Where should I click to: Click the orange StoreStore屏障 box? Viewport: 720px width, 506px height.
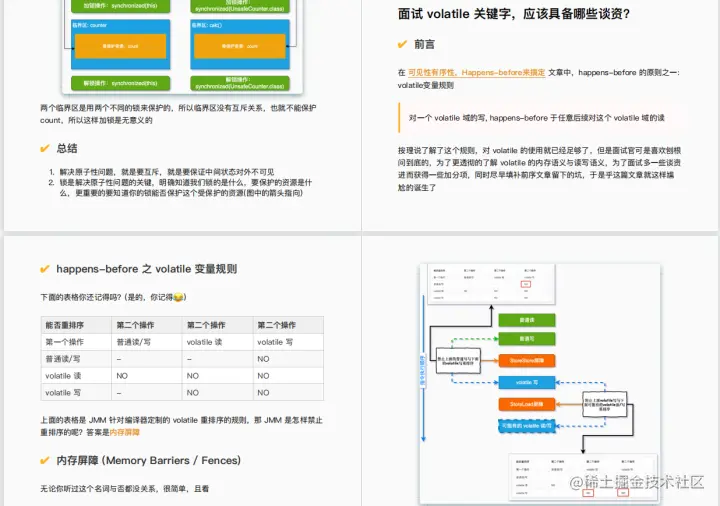click(527, 360)
